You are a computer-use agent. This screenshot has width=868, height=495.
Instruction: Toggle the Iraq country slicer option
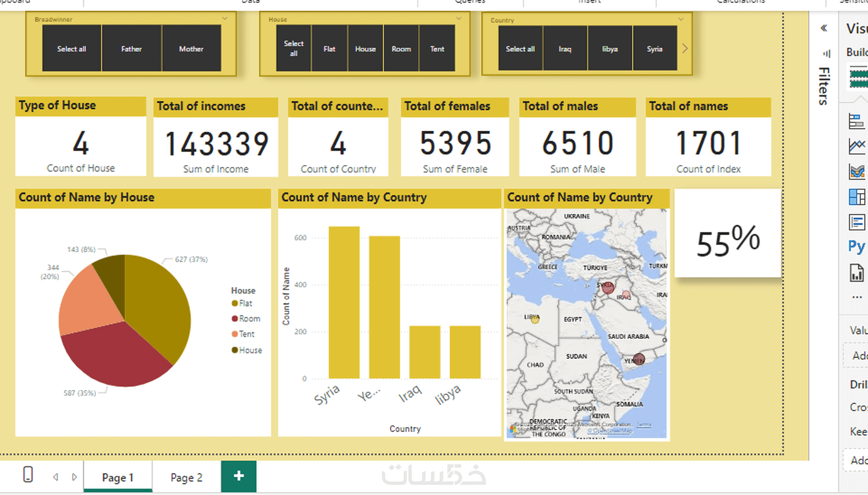click(x=565, y=49)
